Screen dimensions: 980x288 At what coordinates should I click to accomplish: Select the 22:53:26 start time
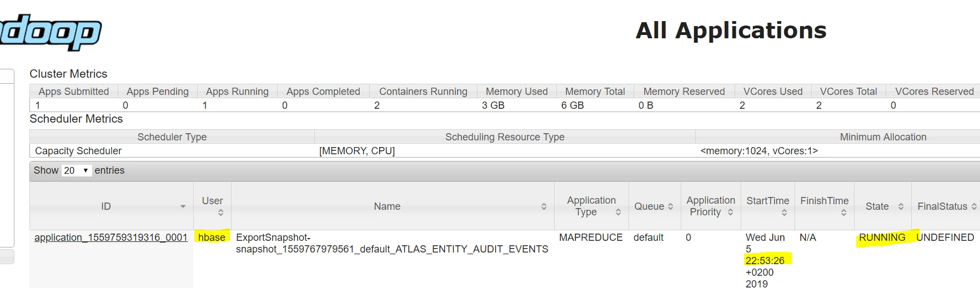[765, 261]
